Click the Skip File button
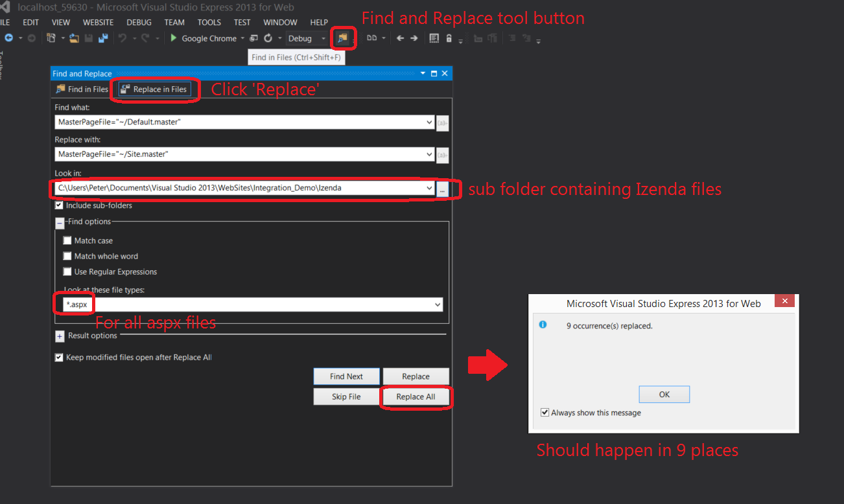The width and height of the screenshot is (844, 504). click(x=346, y=396)
